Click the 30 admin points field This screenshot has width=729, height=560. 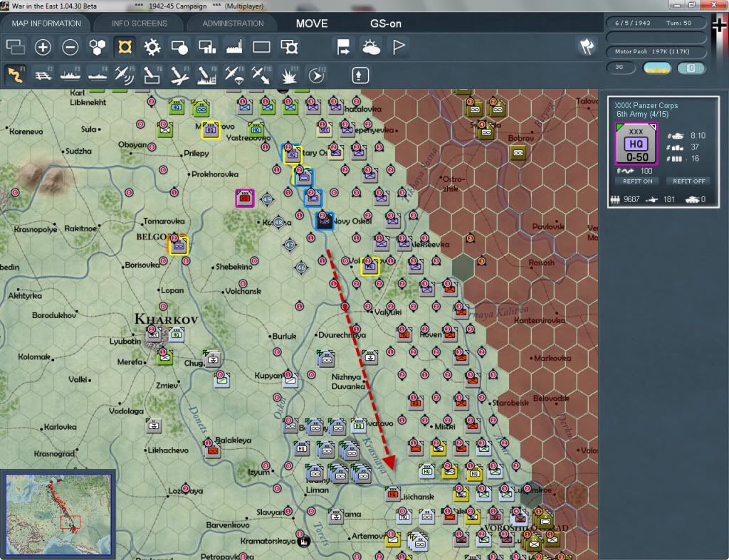click(621, 68)
